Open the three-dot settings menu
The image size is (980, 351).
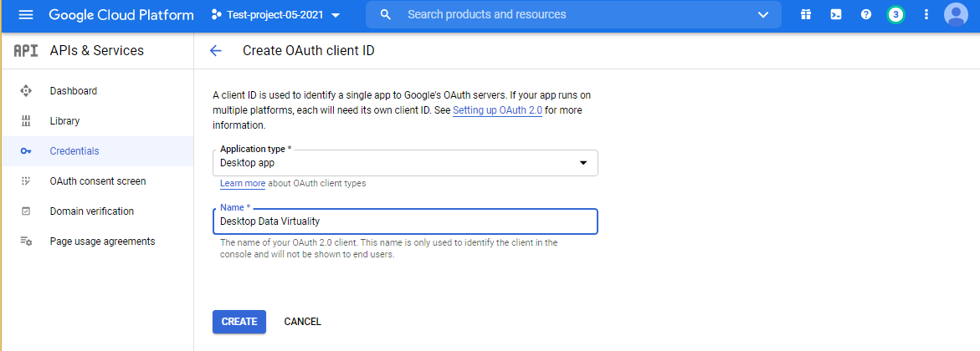(926, 15)
